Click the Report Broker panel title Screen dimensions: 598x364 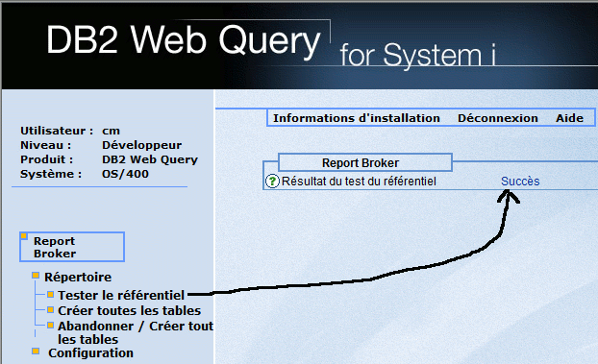[361, 162]
